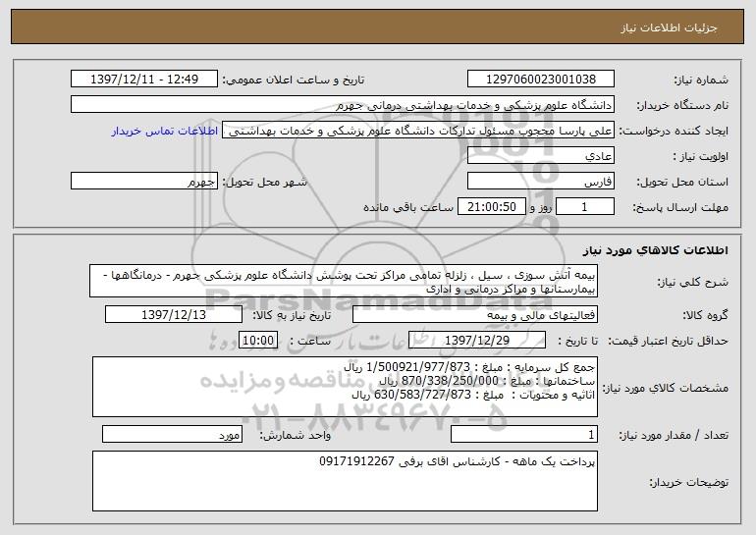Click the استان محل تحویل field فارس

pos(541,182)
